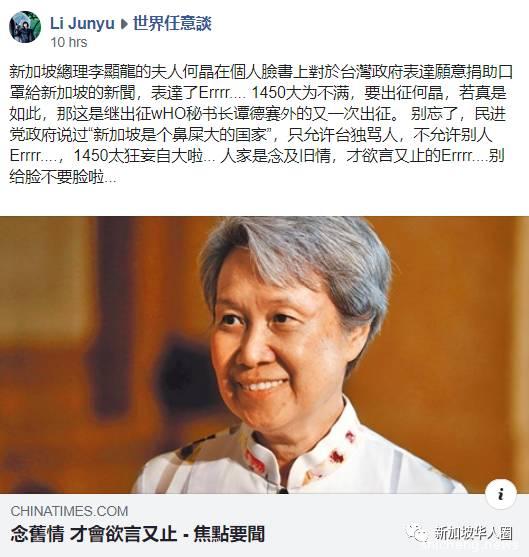Click the linked article photo of gray-haired woman
Screen dimensions: 529x557
264,355
